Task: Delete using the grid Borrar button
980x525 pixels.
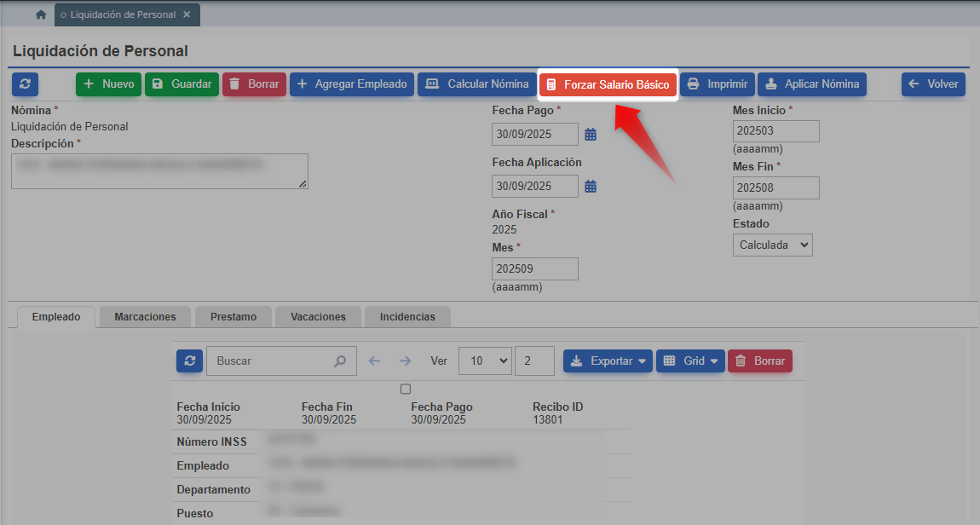Action: click(760, 361)
